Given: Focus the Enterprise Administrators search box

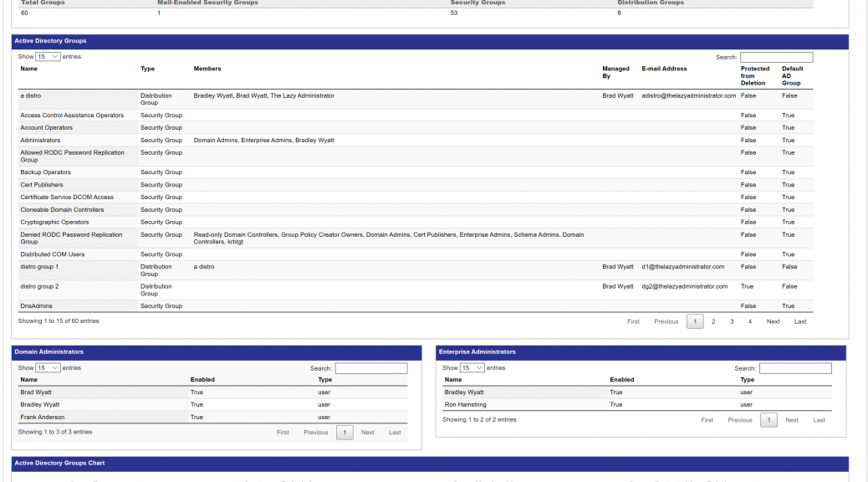Looking at the screenshot, I should [795, 368].
